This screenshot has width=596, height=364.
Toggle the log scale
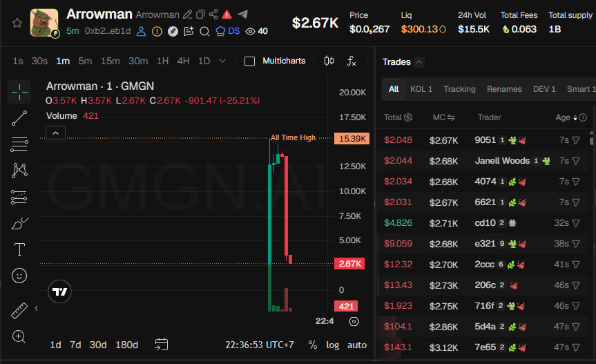[x=333, y=345]
